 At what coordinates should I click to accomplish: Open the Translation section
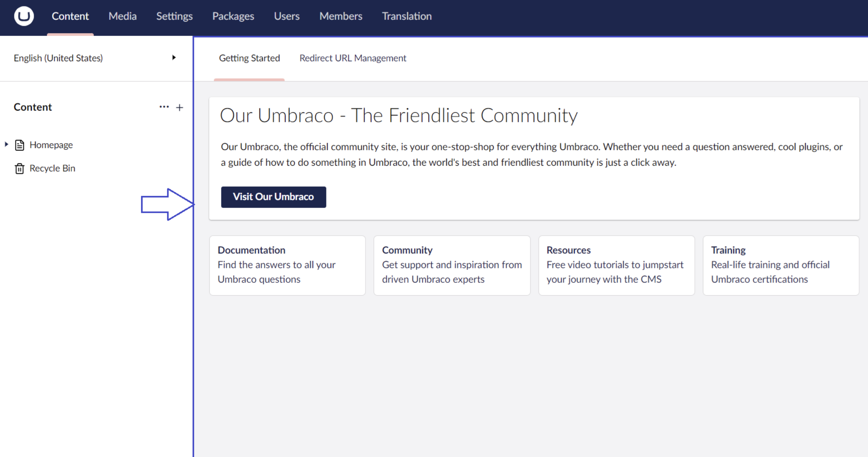406,16
